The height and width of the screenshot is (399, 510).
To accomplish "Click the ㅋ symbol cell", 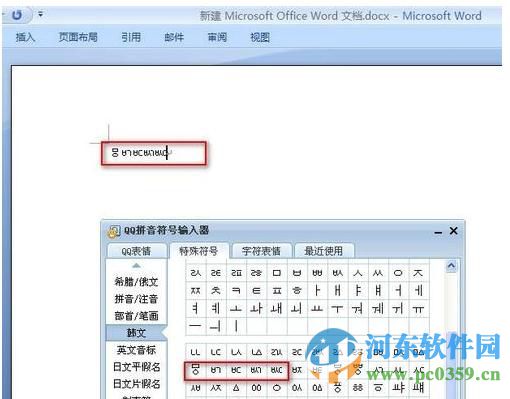I will click(x=236, y=291).
